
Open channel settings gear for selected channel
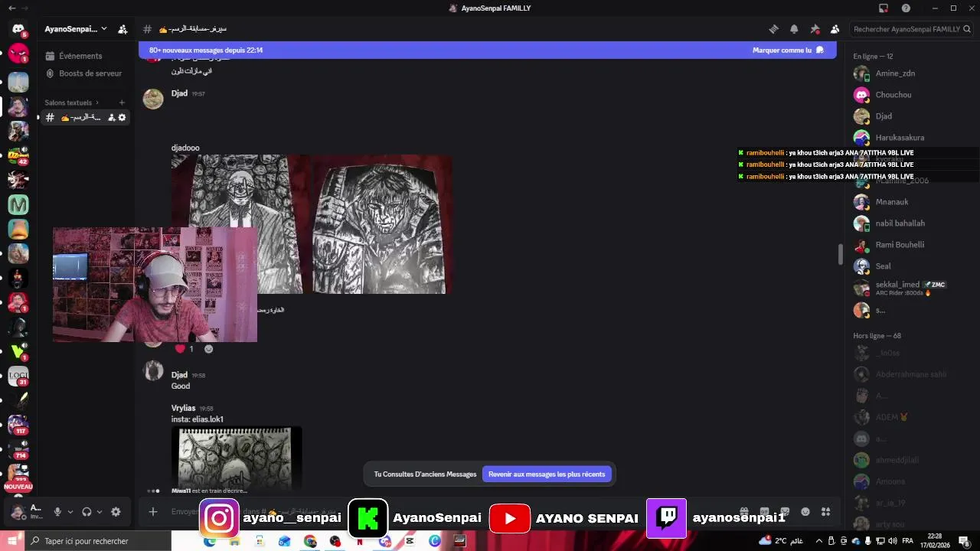[x=122, y=117]
